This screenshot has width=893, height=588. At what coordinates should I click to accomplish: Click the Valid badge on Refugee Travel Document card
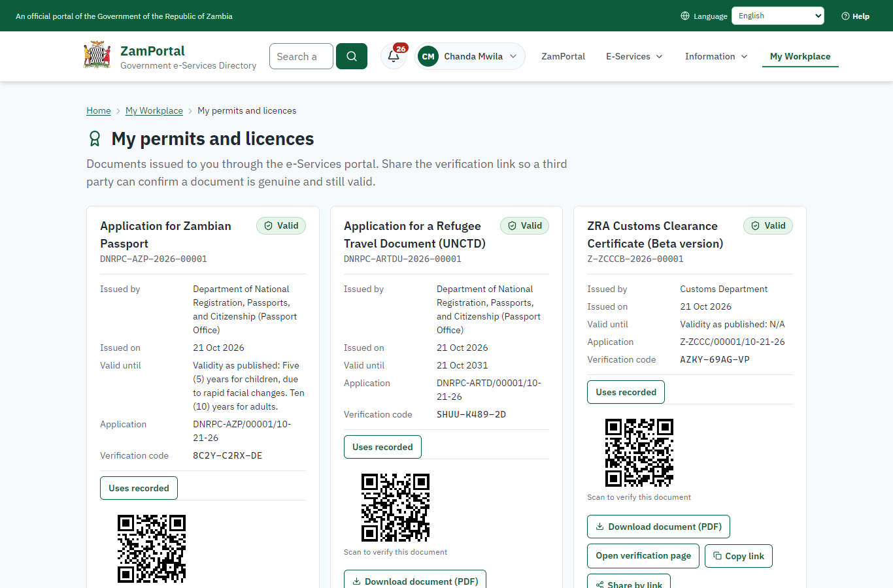(525, 225)
